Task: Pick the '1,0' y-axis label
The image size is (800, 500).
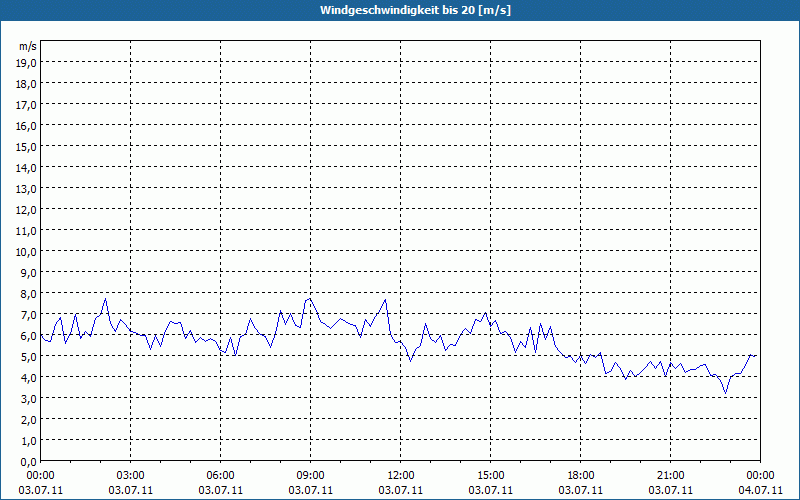Action: [29, 440]
